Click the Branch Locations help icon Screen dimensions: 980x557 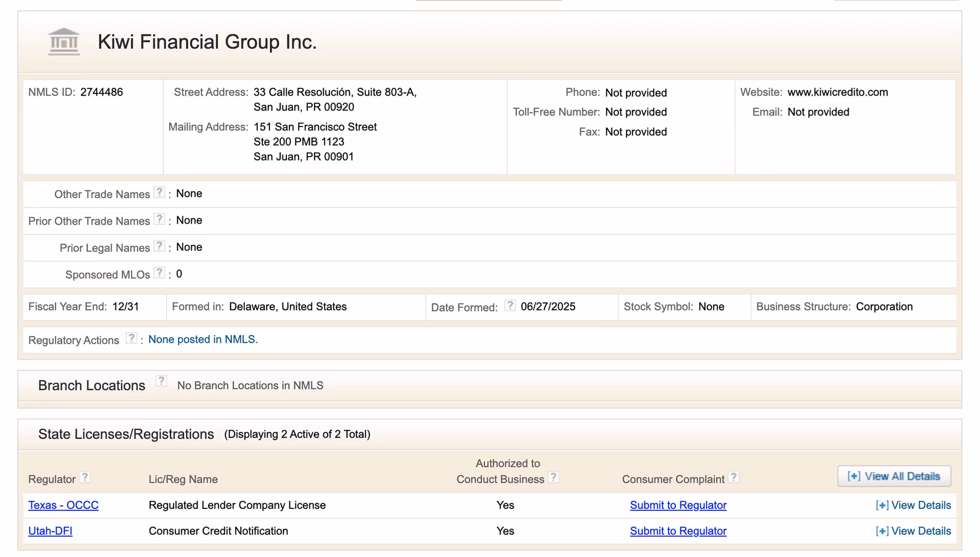click(x=161, y=382)
